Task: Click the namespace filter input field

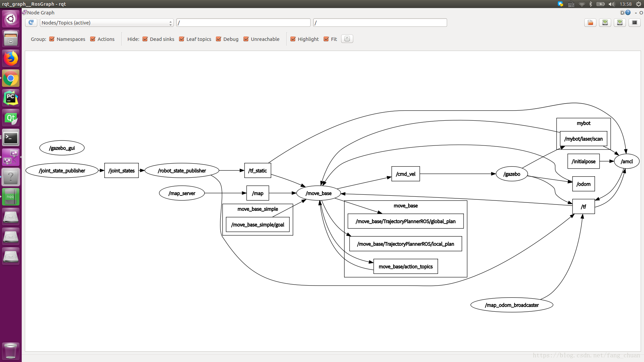Action: click(x=243, y=22)
